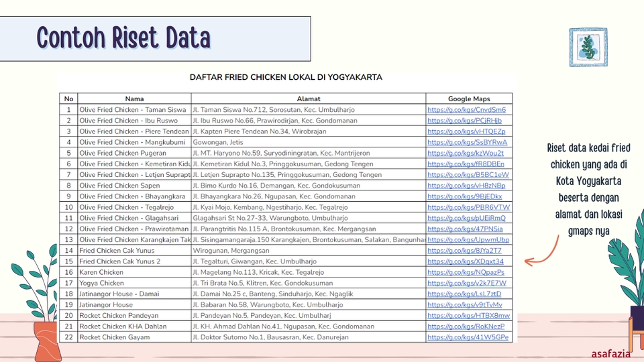Open maps link in Letjen Suprapto row

(x=468, y=175)
